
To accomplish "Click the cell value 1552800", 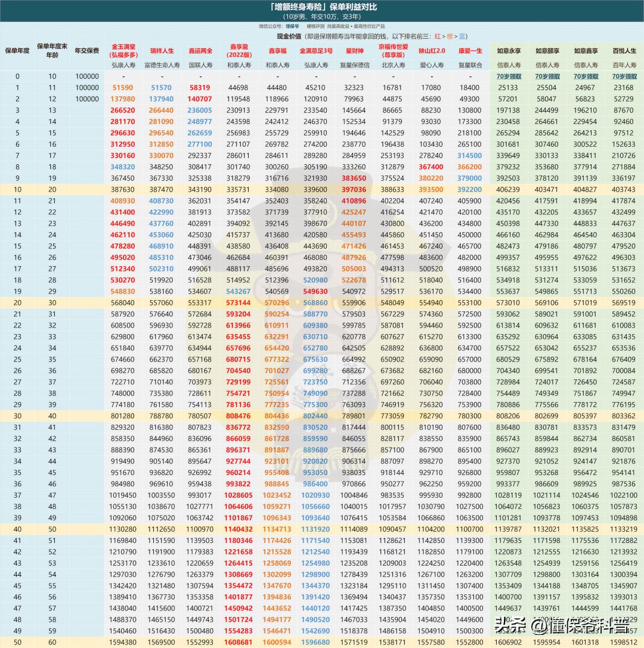I will [x=469, y=643].
